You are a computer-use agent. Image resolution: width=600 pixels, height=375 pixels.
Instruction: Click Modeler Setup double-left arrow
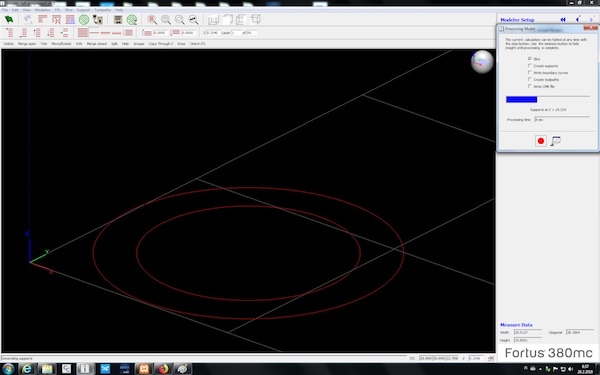point(563,20)
